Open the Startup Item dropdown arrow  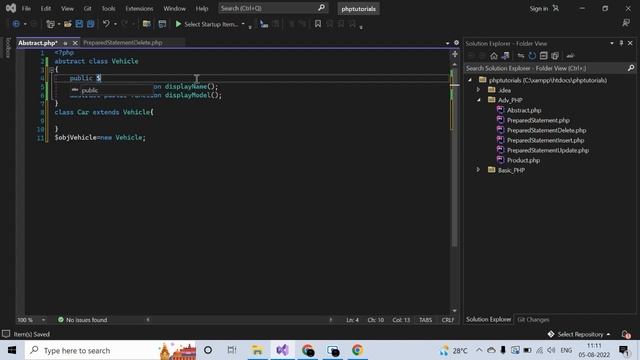point(243,24)
